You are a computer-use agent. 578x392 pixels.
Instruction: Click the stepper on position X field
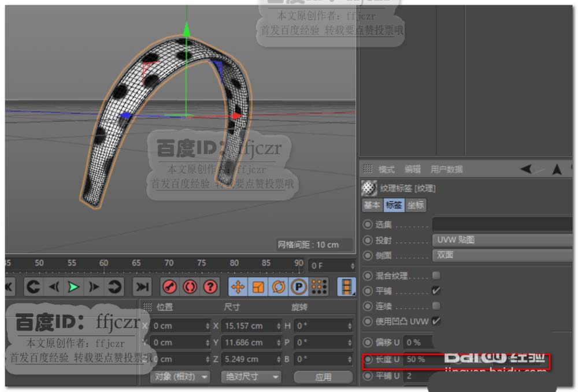click(207, 326)
